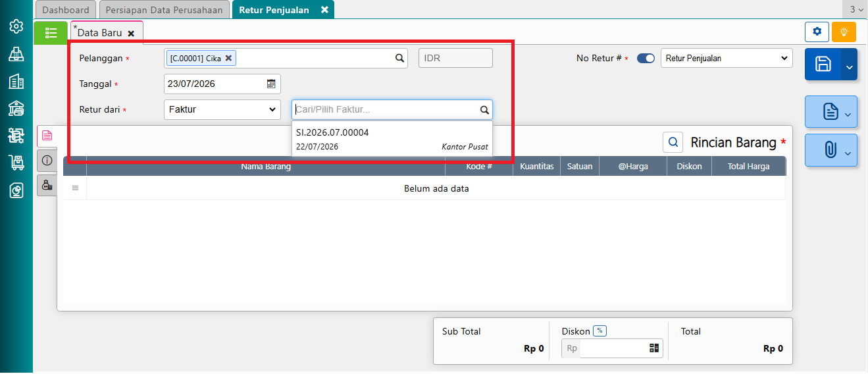868x374 pixels.
Task: Open the settings gear in the sidebar
Action: [16, 27]
